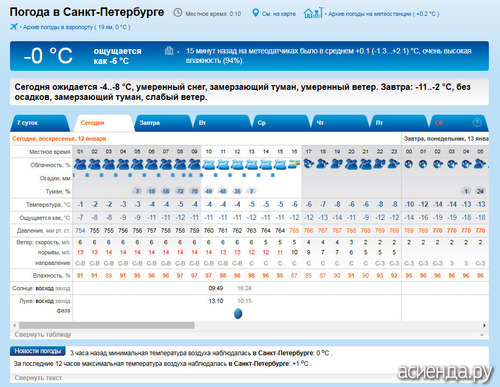Click the night cloud icon at hour 17
Image resolution: width=500 pixels, height=387 pixels.
pyautogui.click(x=308, y=164)
